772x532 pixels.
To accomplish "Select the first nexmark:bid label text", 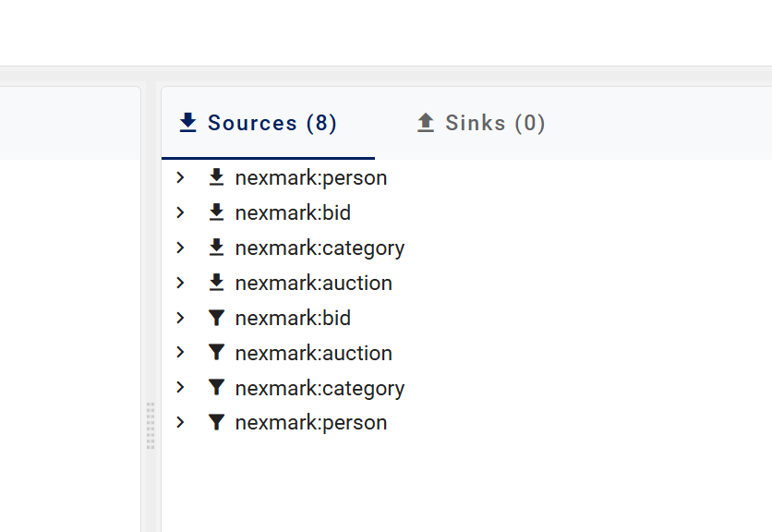I will pyautogui.click(x=293, y=212).
